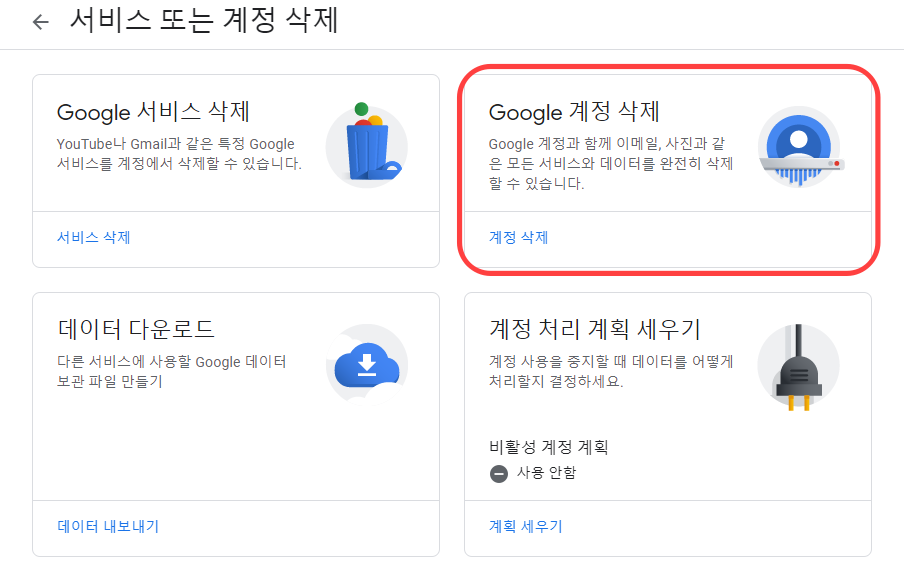This screenshot has height=575, width=904.
Task: Click the YouTube나 Gmail description text
Action: point(179,154)
